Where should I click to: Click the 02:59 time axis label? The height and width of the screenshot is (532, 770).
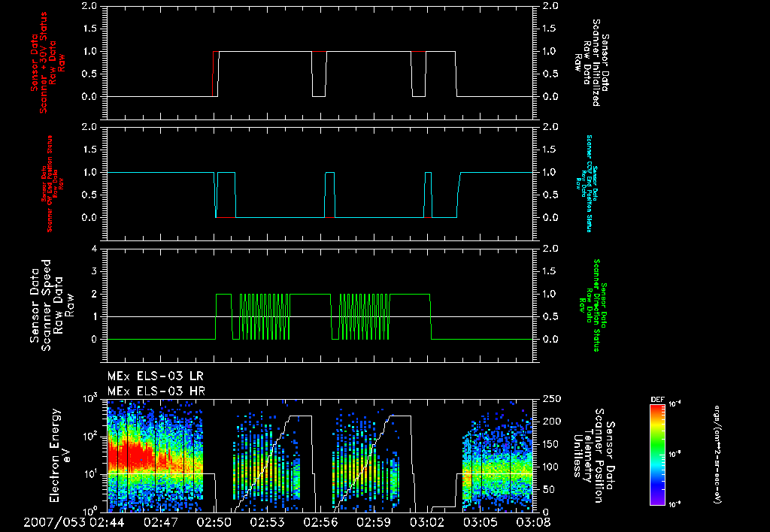[x=374, y=522]
